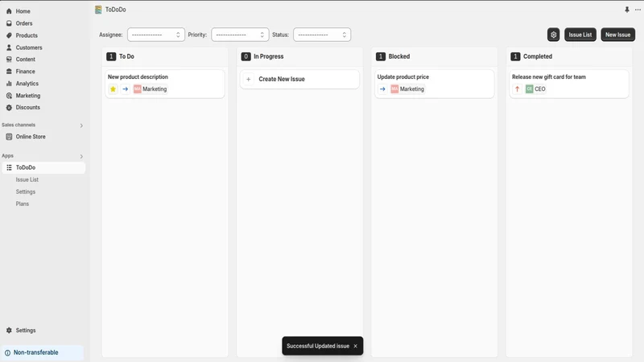Open Analytics in sidebar menu
Image resolution: width=644 pixels, height=362 pixels.
click(27, 84)
